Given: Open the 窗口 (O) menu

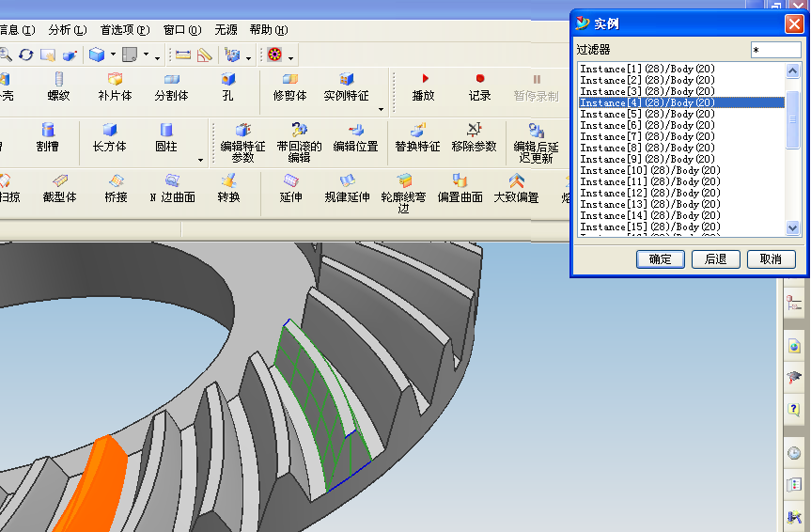Looking at the screenshot, I should [x=182, y=30].
